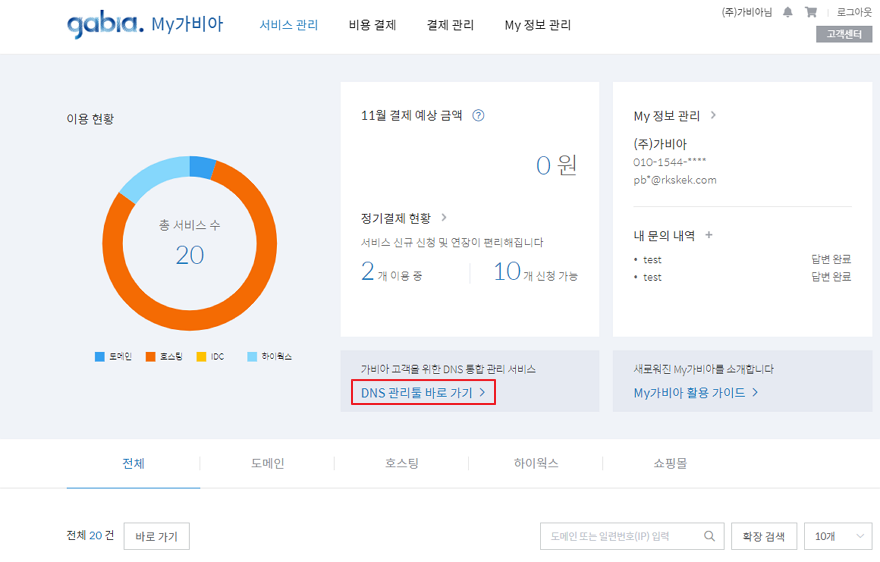Click the My가비아 title link
The width and height of the screenshot is (880, 562).
click(x=187, y=24)
